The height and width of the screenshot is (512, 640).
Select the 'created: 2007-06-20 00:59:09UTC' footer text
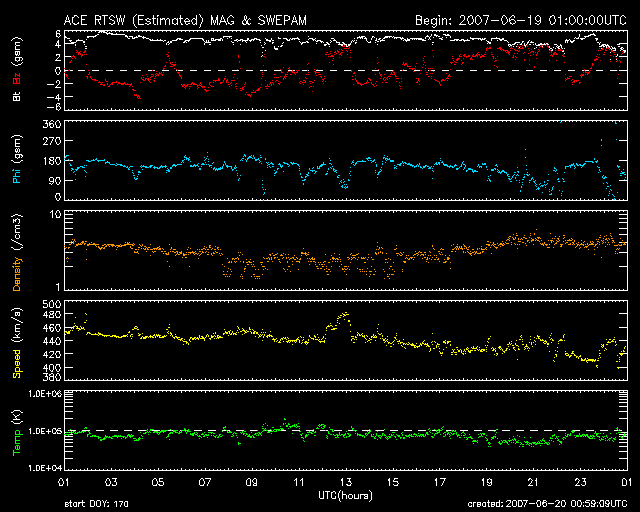(x=547, y=504)
